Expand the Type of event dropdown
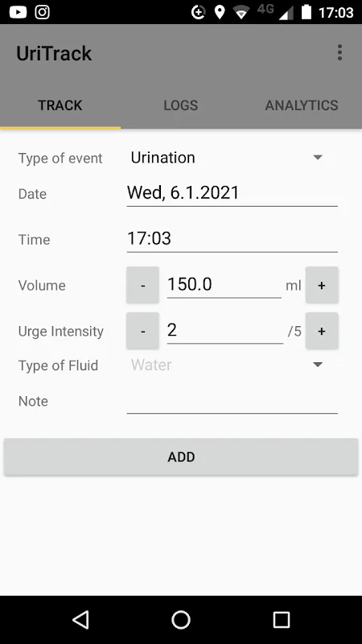The image size is (362, 644). tap(227, 158)
